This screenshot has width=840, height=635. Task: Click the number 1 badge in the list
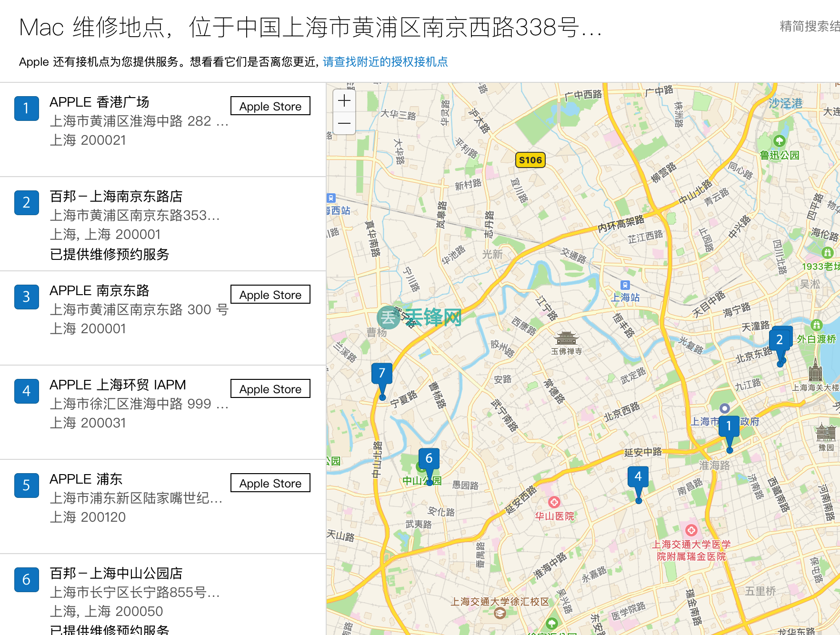[27, 109]
